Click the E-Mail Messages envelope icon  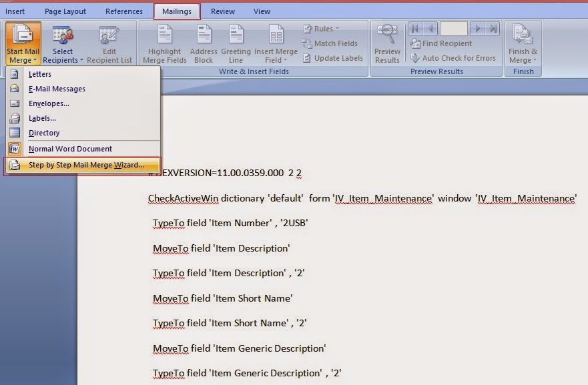click(15, 89)
